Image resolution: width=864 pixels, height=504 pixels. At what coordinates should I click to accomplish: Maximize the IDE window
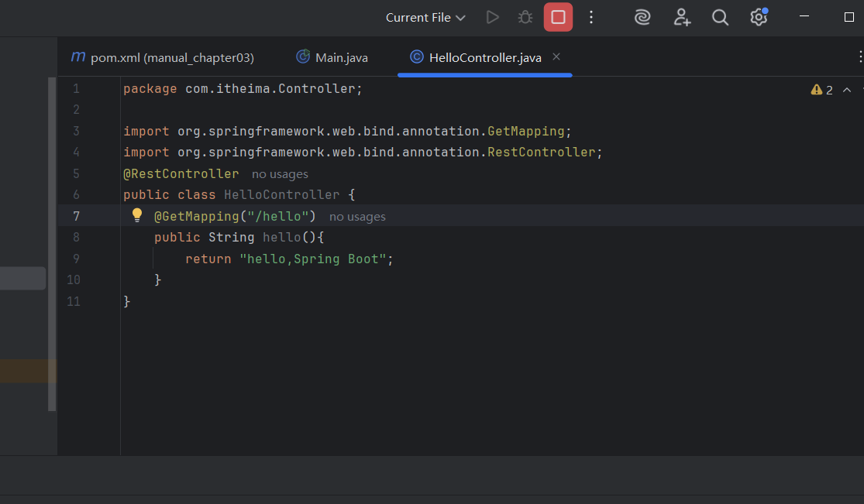click(849, 17)
